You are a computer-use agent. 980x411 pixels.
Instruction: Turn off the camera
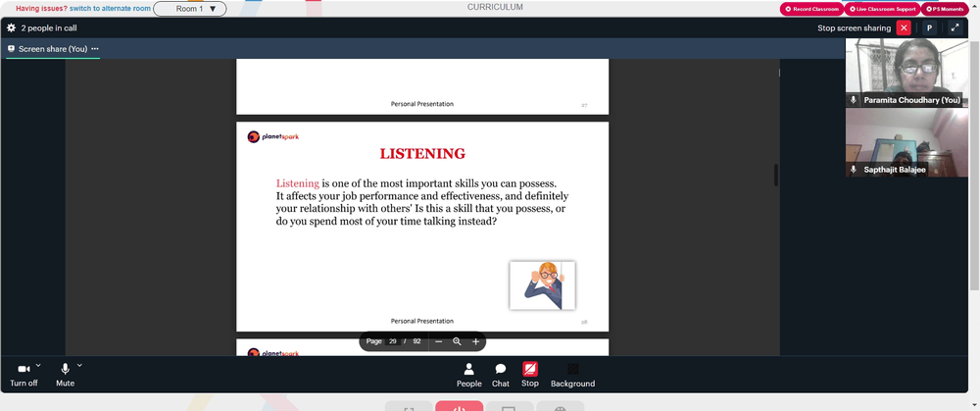click(x=24, y=375)
